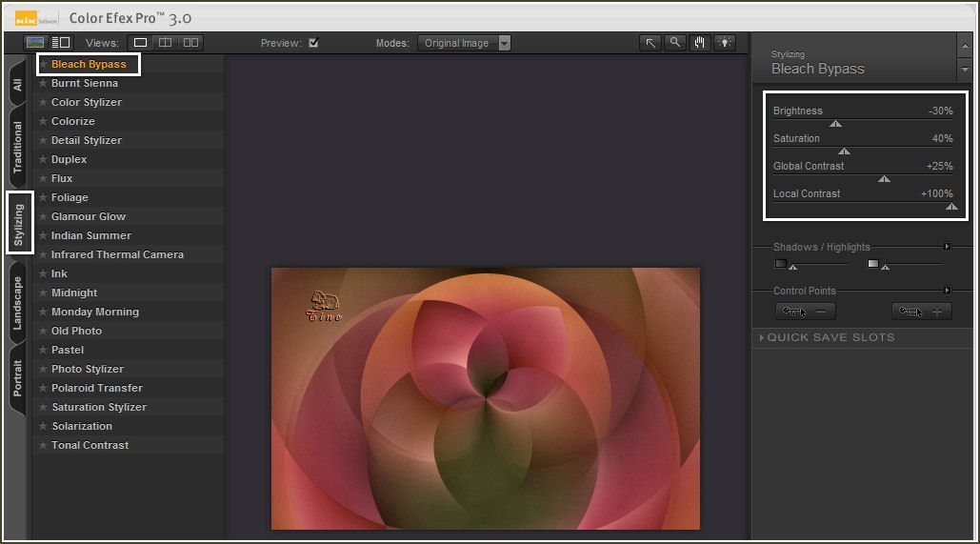980x544 pixels.
Task: Click the Global Contrast slider handle
Action: click(885, 179)
